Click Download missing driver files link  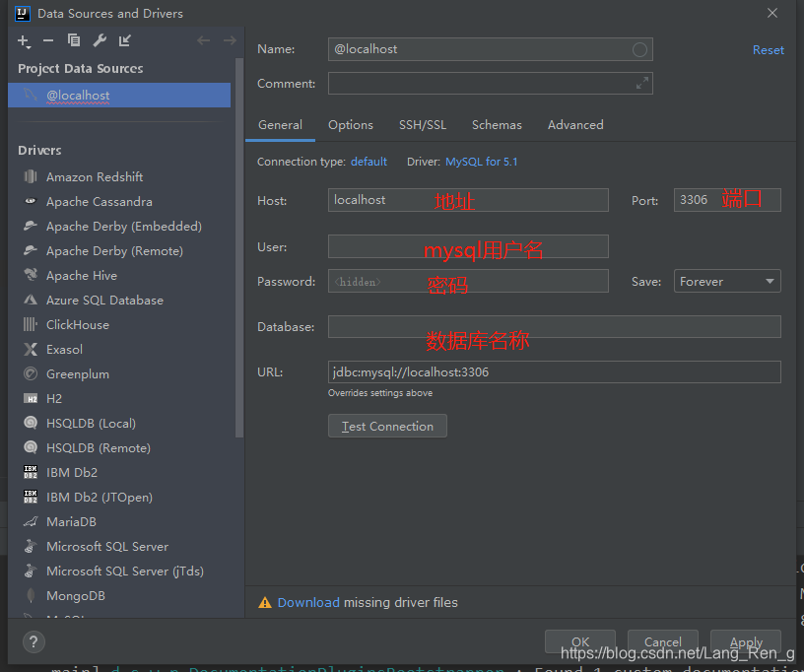[x=308, y=603]
